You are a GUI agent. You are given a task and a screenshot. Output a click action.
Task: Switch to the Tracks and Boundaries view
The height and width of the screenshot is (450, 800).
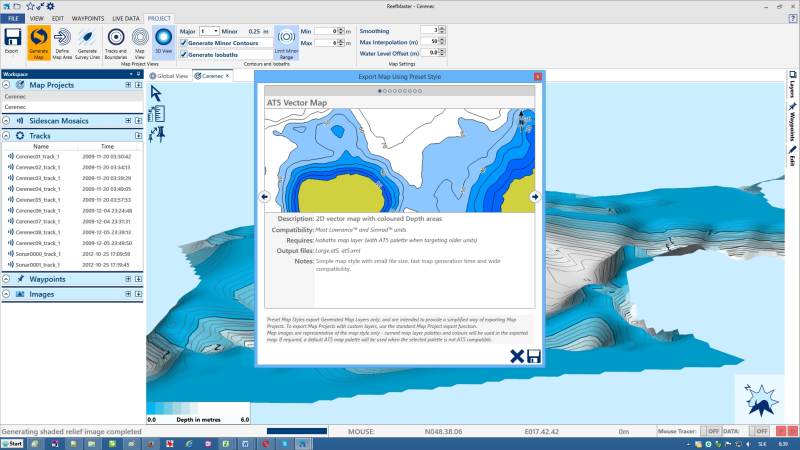[116, 40]
